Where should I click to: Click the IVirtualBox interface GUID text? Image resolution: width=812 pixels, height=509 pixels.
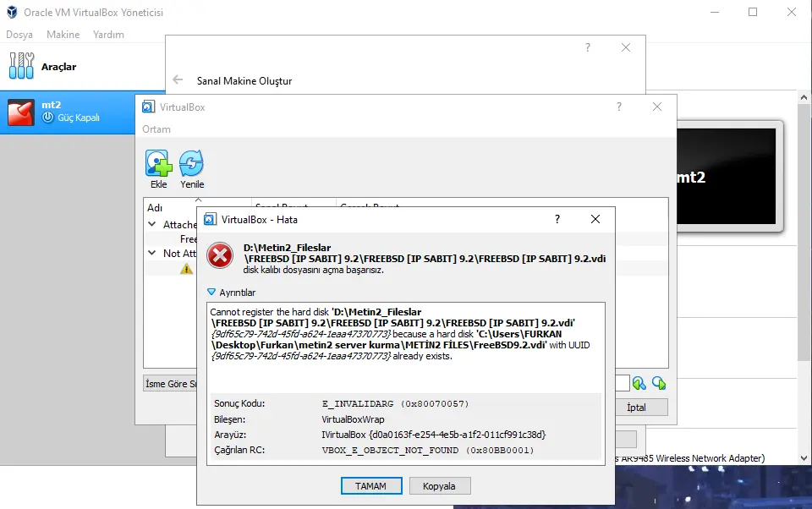point(433,435)
